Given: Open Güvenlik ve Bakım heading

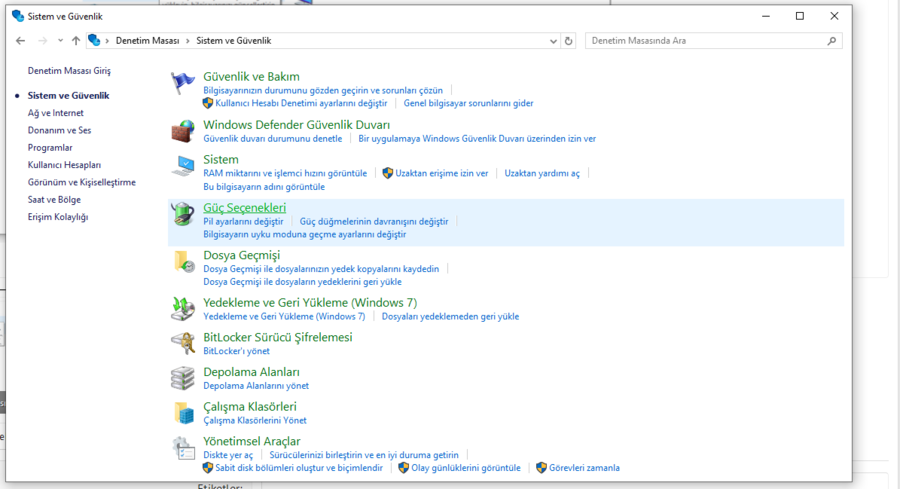Looking at the screenshot, I should point(251,76).
